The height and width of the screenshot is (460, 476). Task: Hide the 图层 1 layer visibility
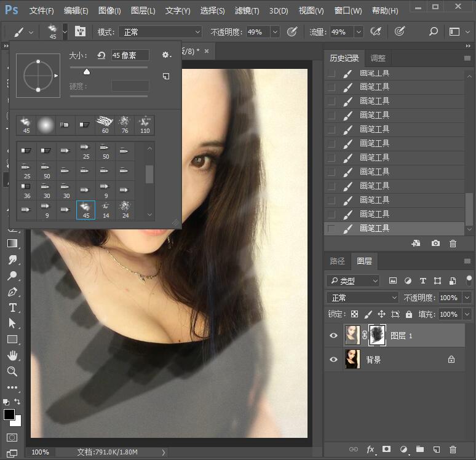(x=333, y=336)
